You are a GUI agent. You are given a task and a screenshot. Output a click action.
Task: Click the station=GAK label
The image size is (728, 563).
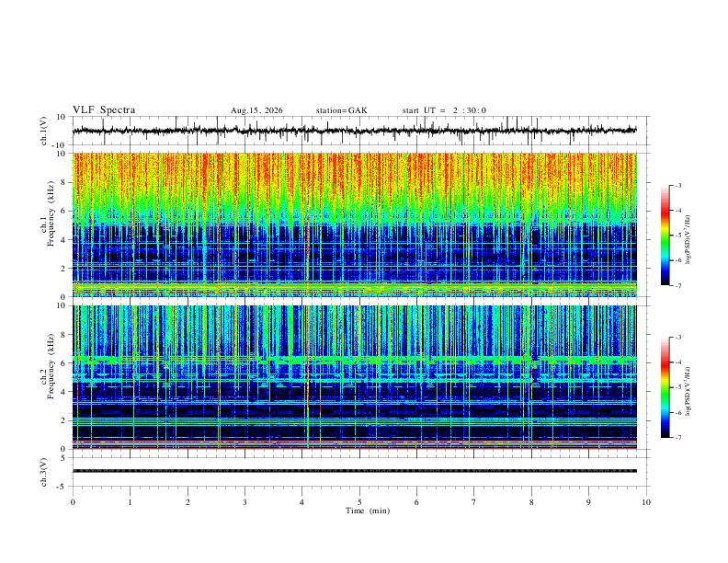pyautogui.click(x=342, y=110)
